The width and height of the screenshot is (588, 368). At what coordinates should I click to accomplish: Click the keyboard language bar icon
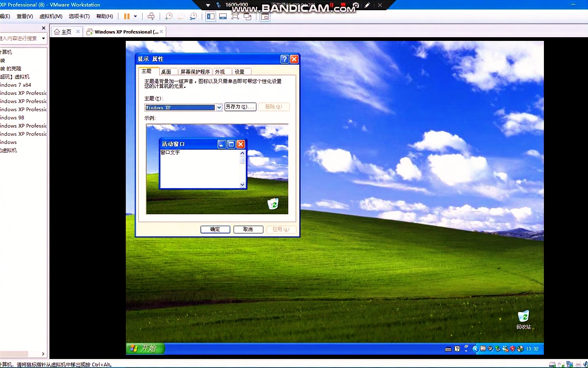[448, 349]
